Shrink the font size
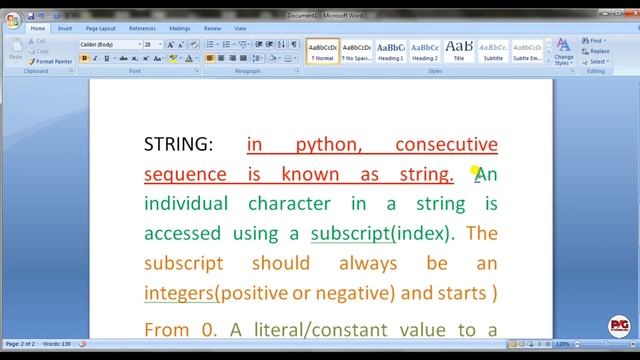640x360 pixels. [181, 44]
